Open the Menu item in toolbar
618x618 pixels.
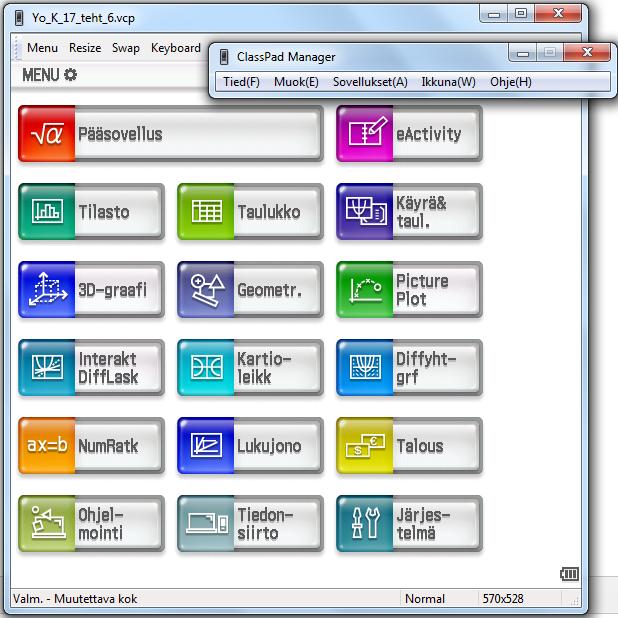tap(42, 48)
